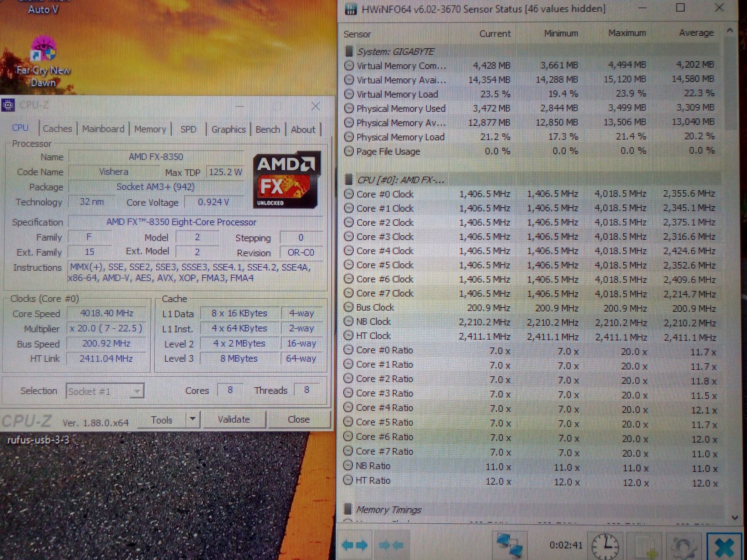
Task: Click the clock icon beside Core #0 Clock
Action: (349, 194)
